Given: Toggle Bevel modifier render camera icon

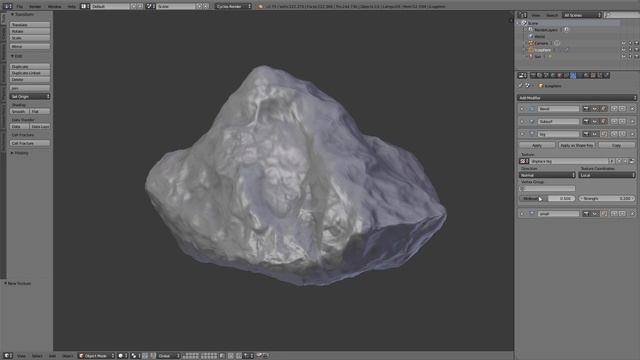Looking at the screenshot, I should click(x=586, y=109).
